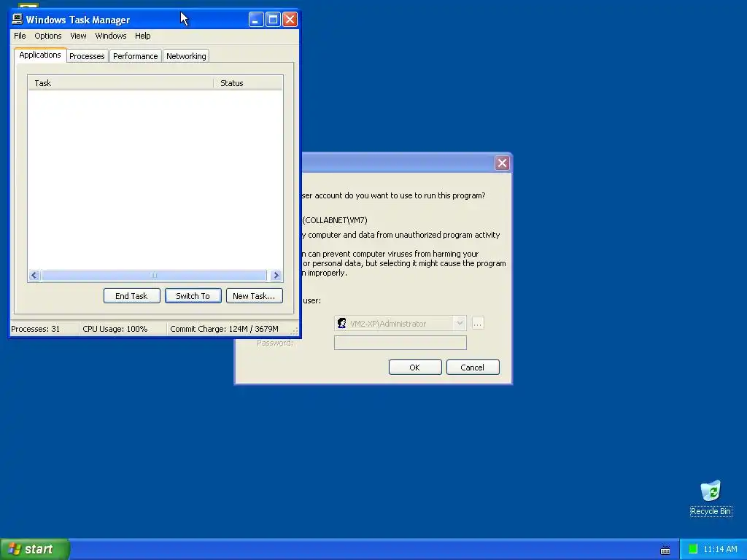Open the Windows menu in Task Manager
This screenshot has width=747, height=560.
tap(111, 36)
